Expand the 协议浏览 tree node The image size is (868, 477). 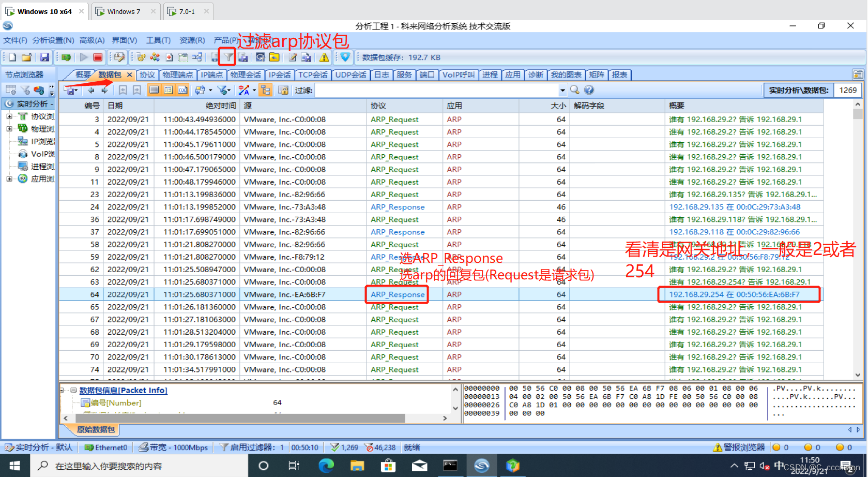point(9,116)
